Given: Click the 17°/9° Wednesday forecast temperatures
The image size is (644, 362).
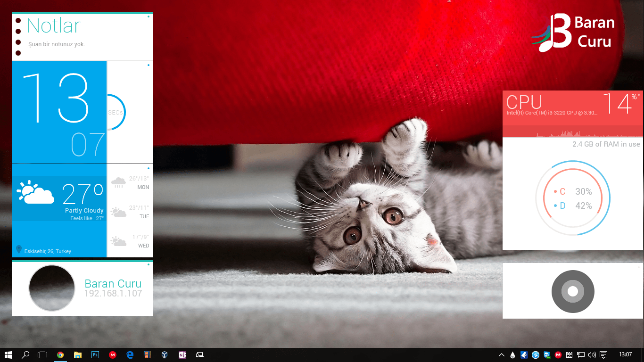Looking at the screenshot, I should click(x=140, y=237).
